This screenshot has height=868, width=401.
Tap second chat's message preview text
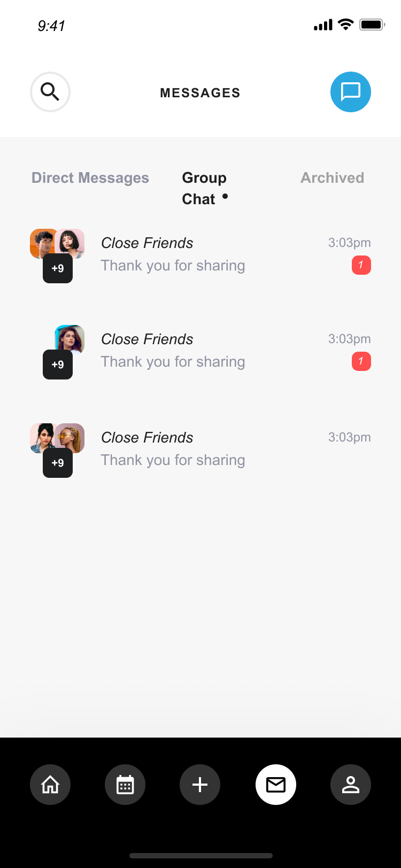click(x=173, y=362)
